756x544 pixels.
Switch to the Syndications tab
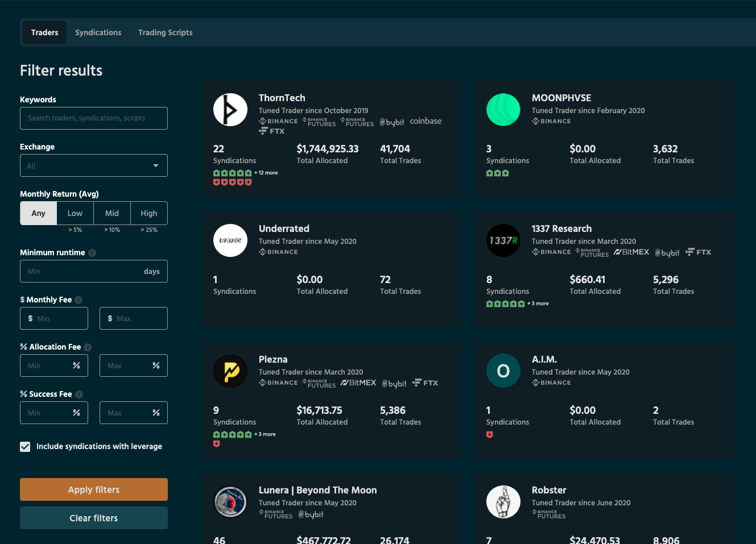click(x=98, y=33)
